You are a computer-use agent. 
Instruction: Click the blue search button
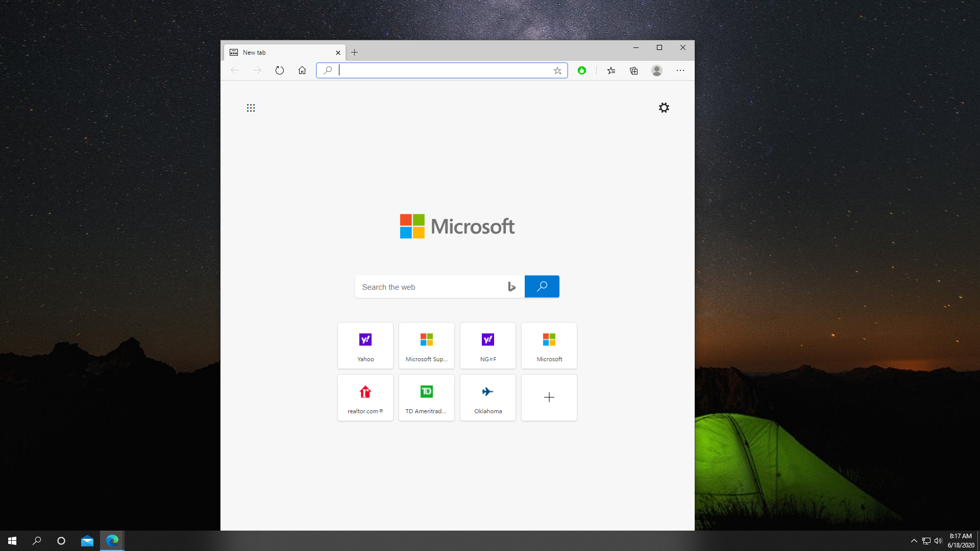coord(542,286)
